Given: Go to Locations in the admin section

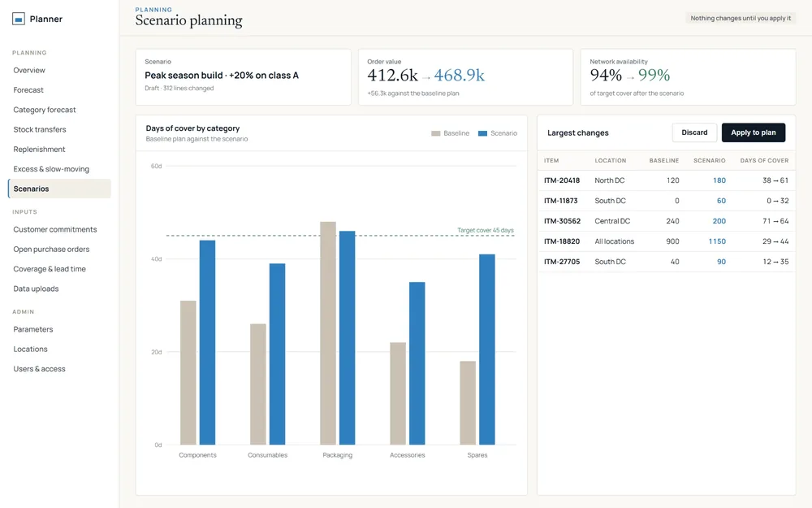Looking at the screenshot, I should (x=31, y=350).
